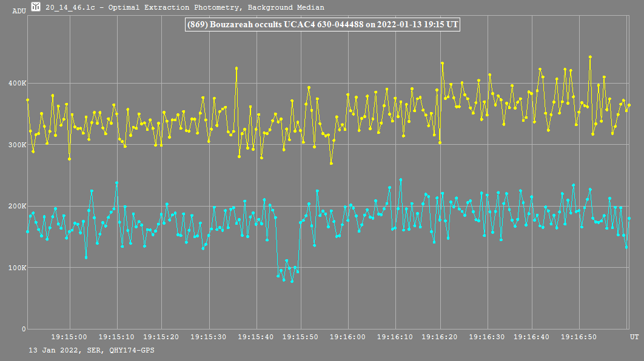
Task: Select the 300K Y-axis label
Action: point(17,145)
